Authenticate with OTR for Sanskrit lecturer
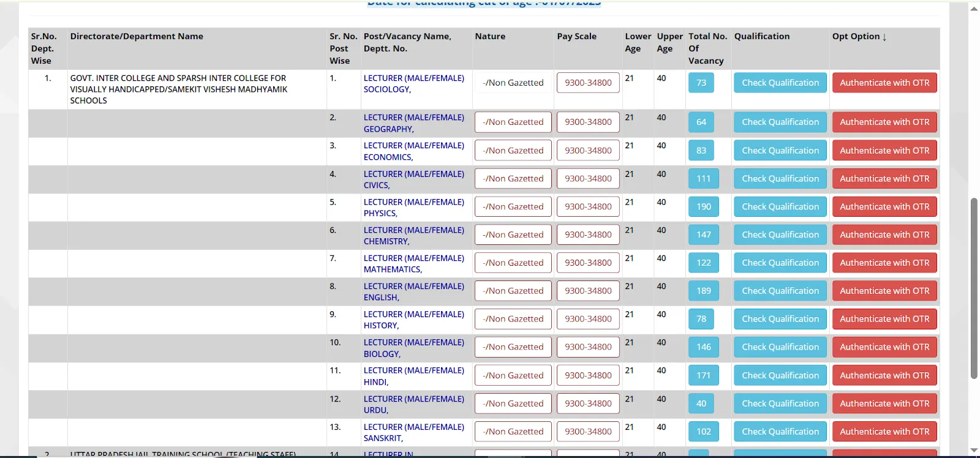 (884, 432)
